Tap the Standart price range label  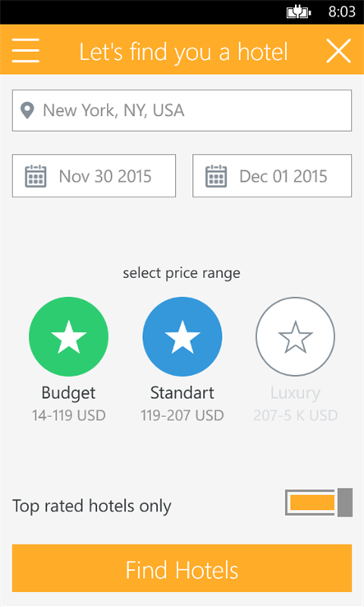[182, 393]
